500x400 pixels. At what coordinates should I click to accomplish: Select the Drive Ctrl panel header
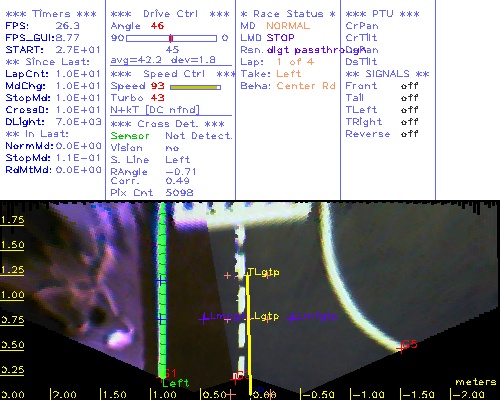170,14
